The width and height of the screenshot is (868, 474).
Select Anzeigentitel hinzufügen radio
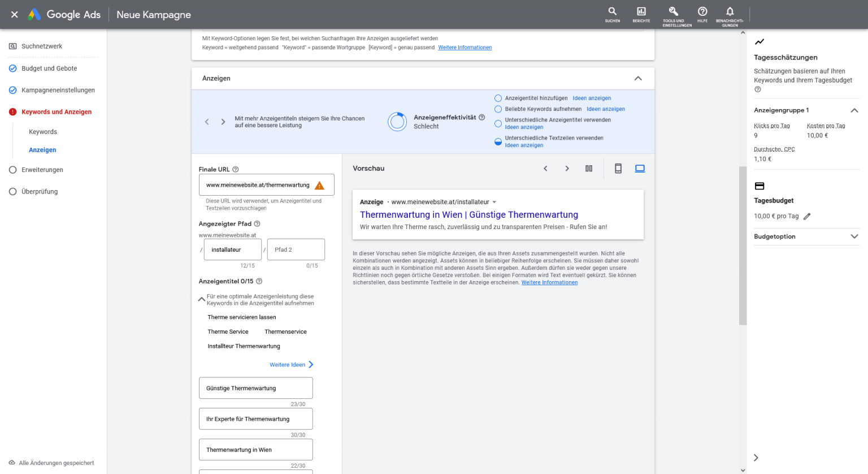pos(498,98)
